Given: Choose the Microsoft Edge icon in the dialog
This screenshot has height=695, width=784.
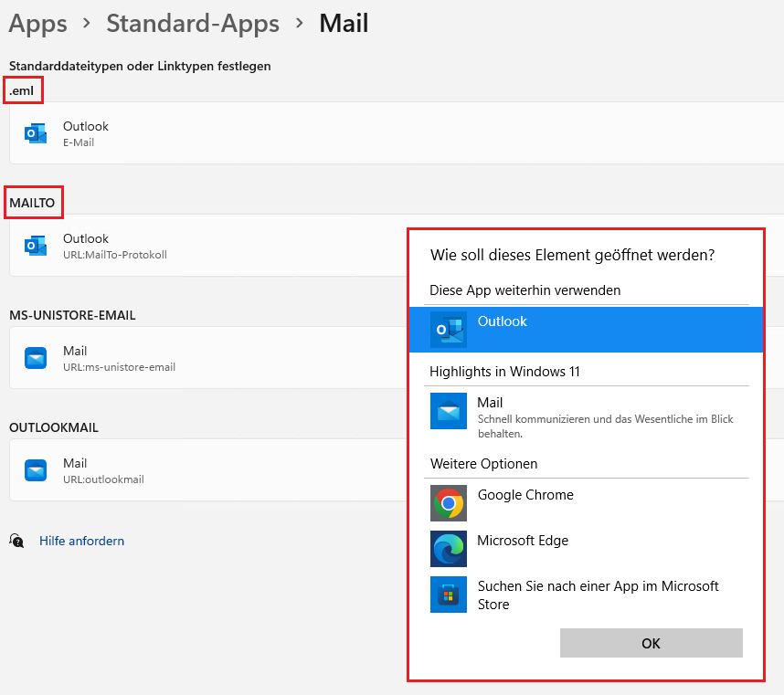Looking at the screenshot, I should [448, 549].
